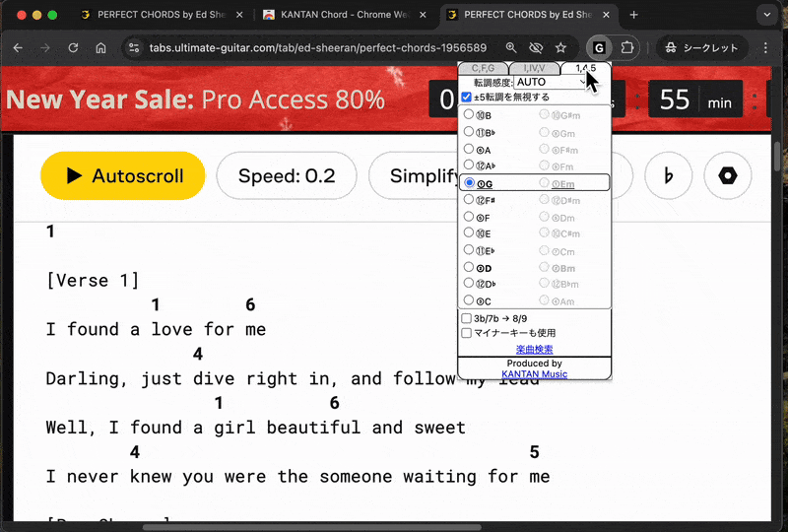Image resolution: width=788 pixels, height=532 pixels.
Task: Enable the マイナーキーも使用 checkbox
Action: point(467,333)
